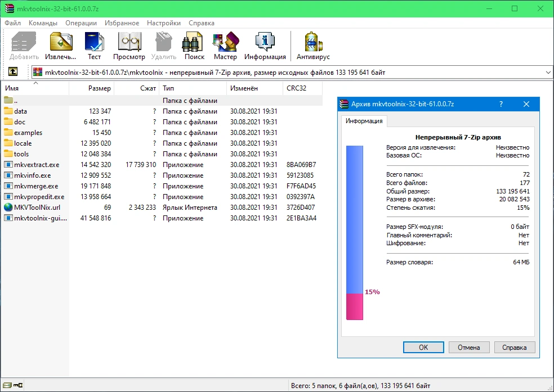This screenshot has height=392, width=554.
Task: Sort list by Тип column header
Action: tap(193, 88)
